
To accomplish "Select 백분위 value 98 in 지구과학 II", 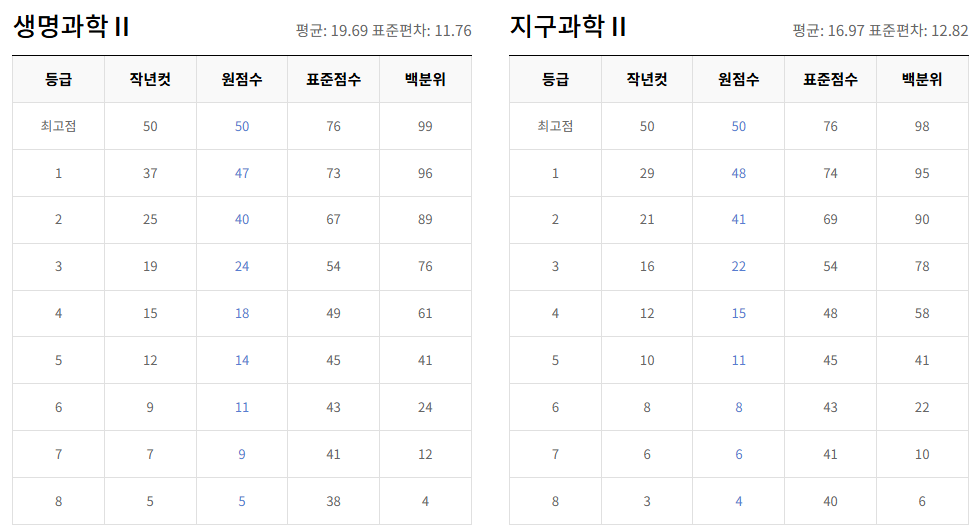I will point(922,126).
